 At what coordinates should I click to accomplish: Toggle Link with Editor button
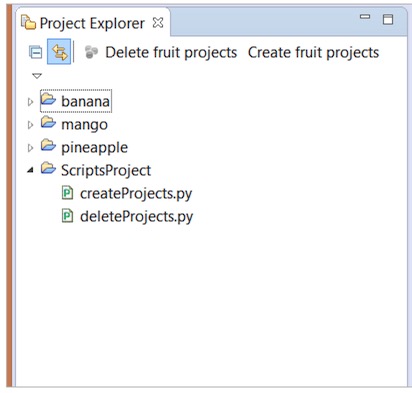coord(59,52)
